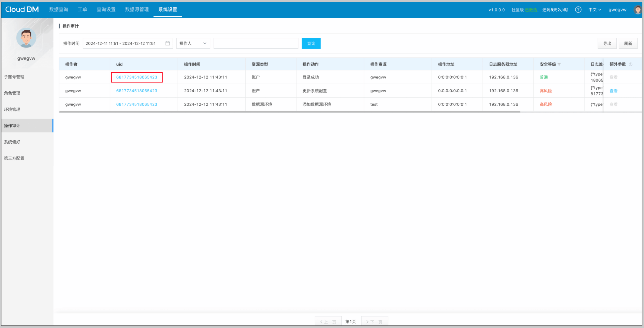
Task: Click the help question mark icon
Action: coord(578,10)
